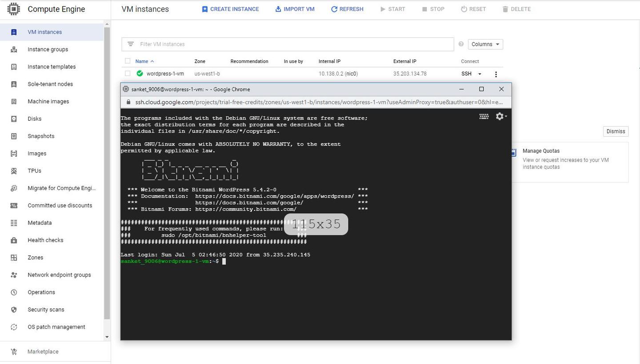Viewport: 640px width, 364px height.
Task: Click CREATE INSTANCE button
Action: [230, 9]
